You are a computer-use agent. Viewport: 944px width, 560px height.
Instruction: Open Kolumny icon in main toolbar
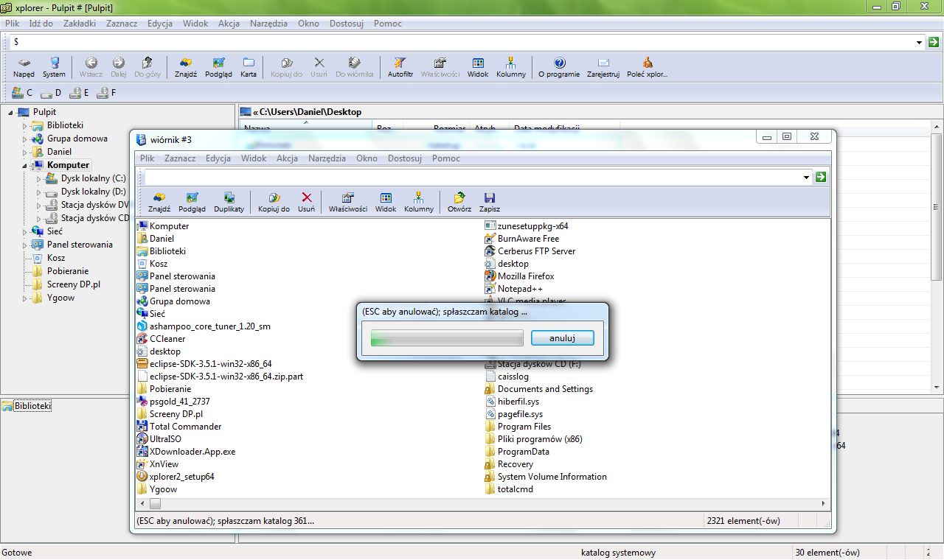tap(511, 68)
